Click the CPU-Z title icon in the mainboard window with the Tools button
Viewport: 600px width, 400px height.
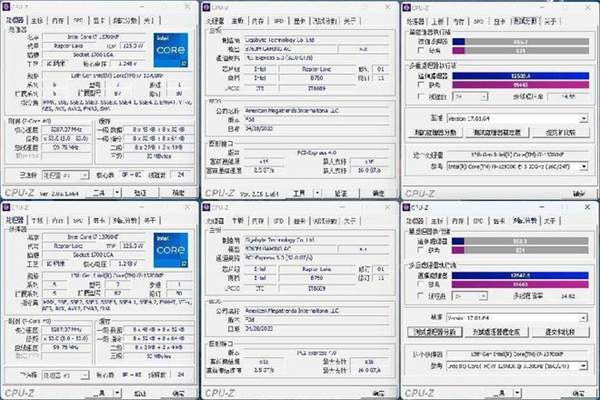pos(206,7)
